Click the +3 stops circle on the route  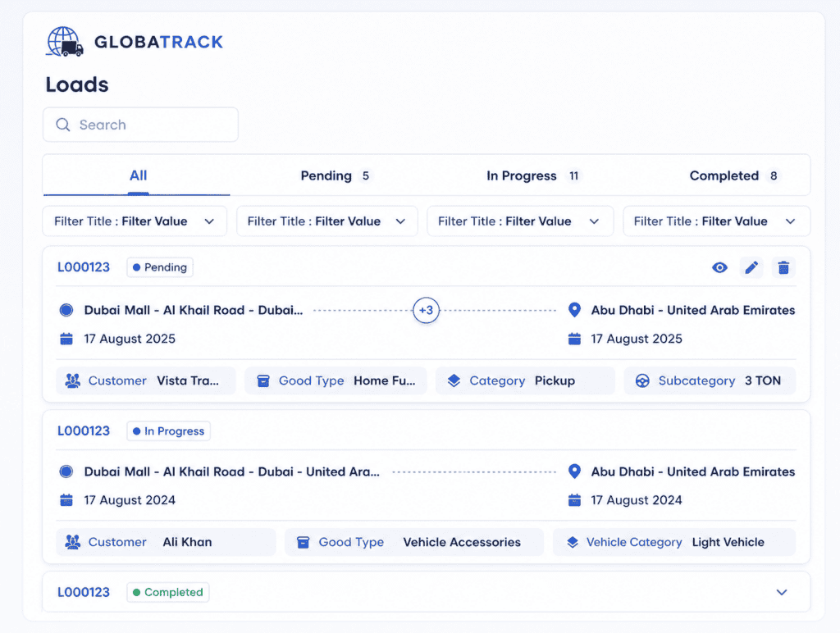point(426,310)
